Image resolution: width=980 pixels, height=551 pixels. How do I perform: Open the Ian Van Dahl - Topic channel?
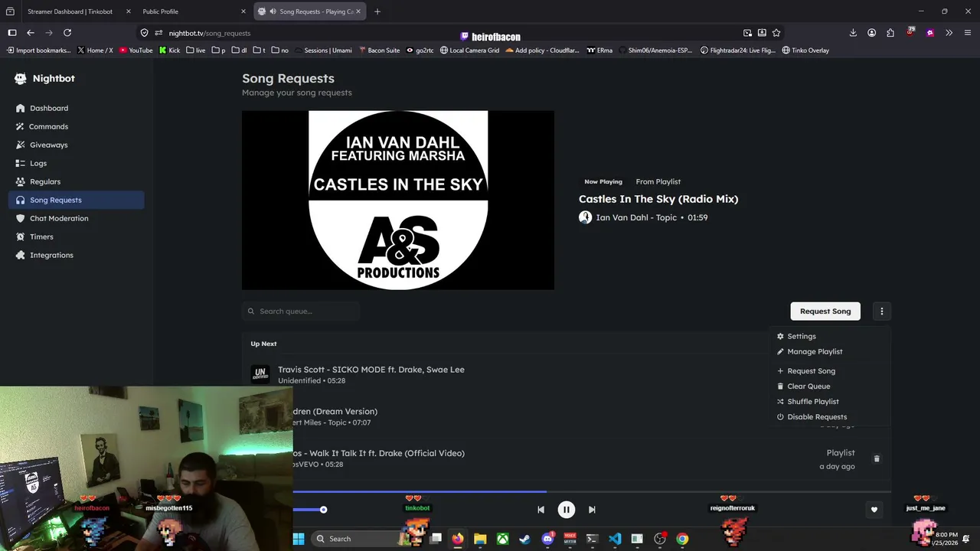[636, 217]
